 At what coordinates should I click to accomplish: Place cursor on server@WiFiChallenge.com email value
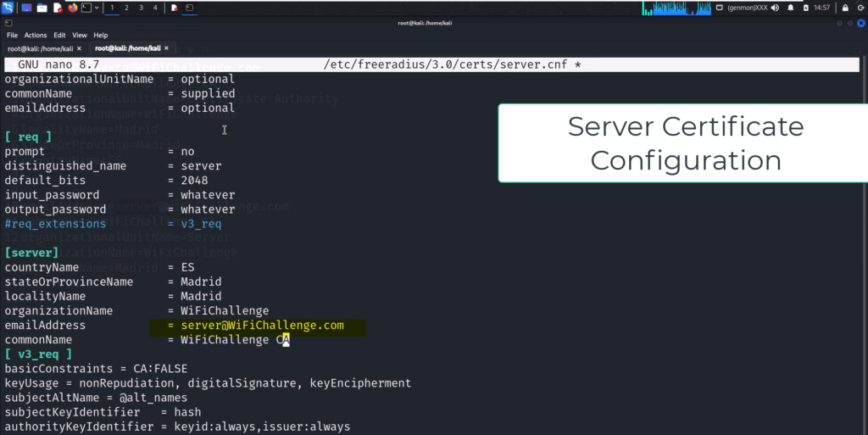pos(262,326)
